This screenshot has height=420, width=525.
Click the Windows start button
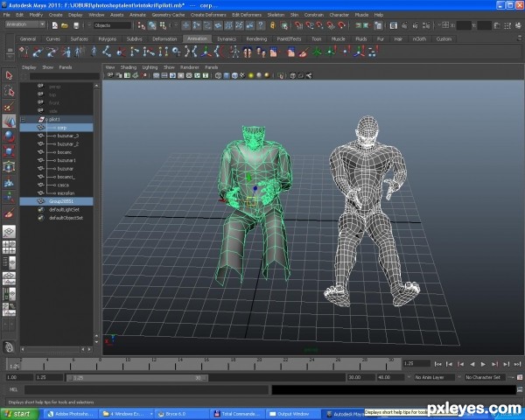pos(19,414)
